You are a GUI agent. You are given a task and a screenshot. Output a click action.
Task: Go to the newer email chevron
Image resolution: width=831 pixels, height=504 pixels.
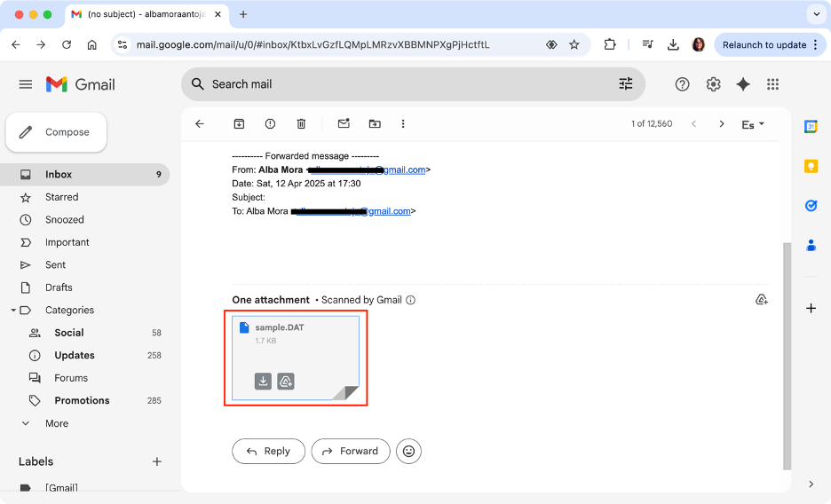693,124
